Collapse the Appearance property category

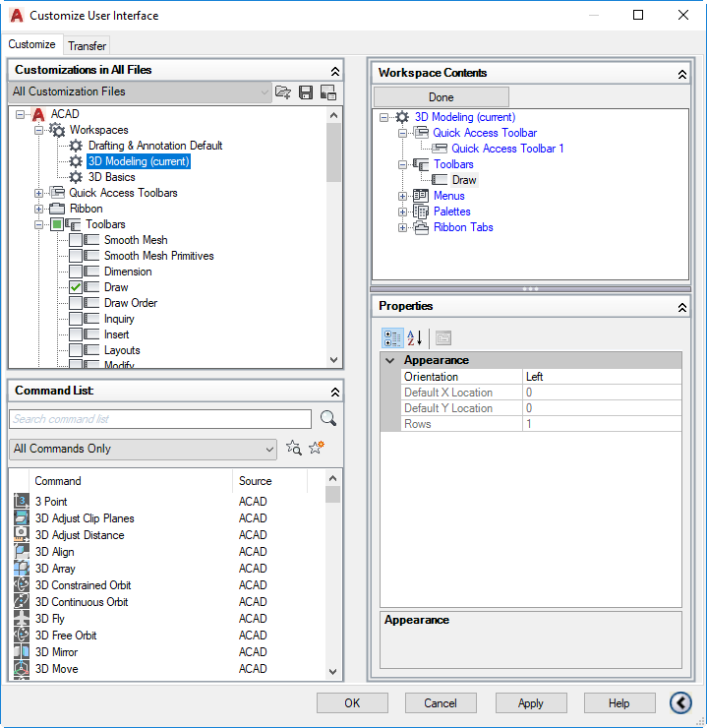coord(390,360)
